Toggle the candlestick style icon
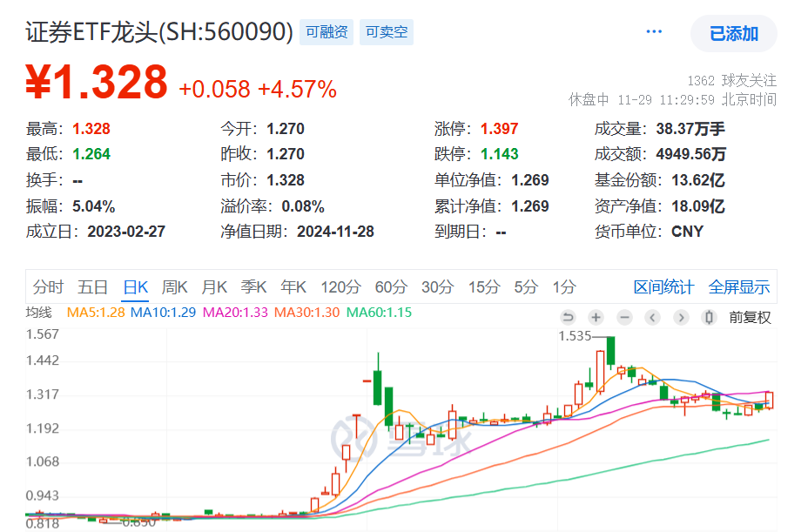 [x=709, y=317]
